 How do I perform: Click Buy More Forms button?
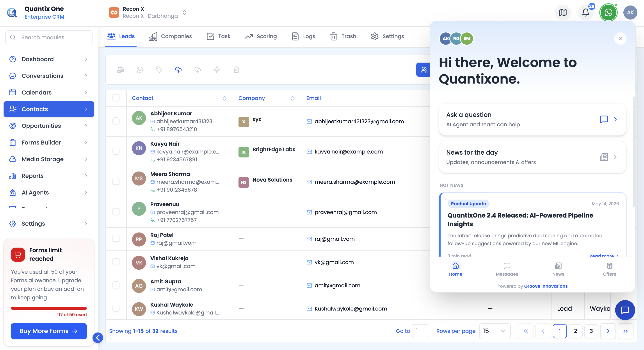(49, 331)
